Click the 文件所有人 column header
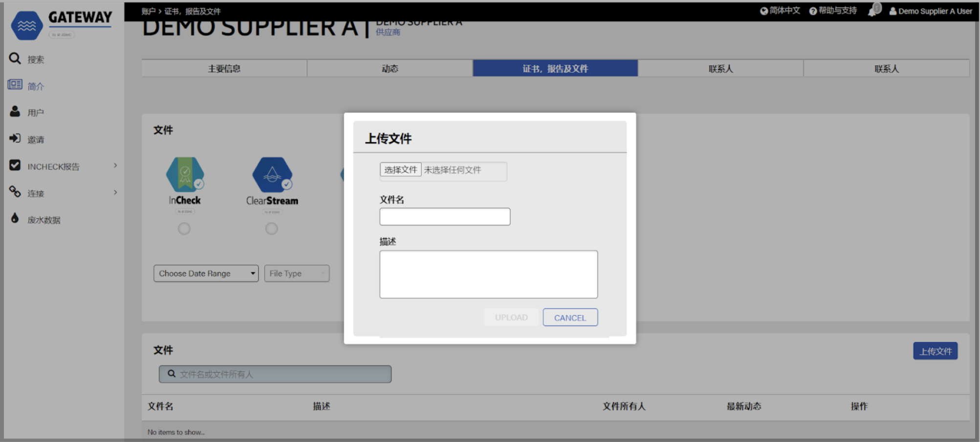 pos(624,406)
